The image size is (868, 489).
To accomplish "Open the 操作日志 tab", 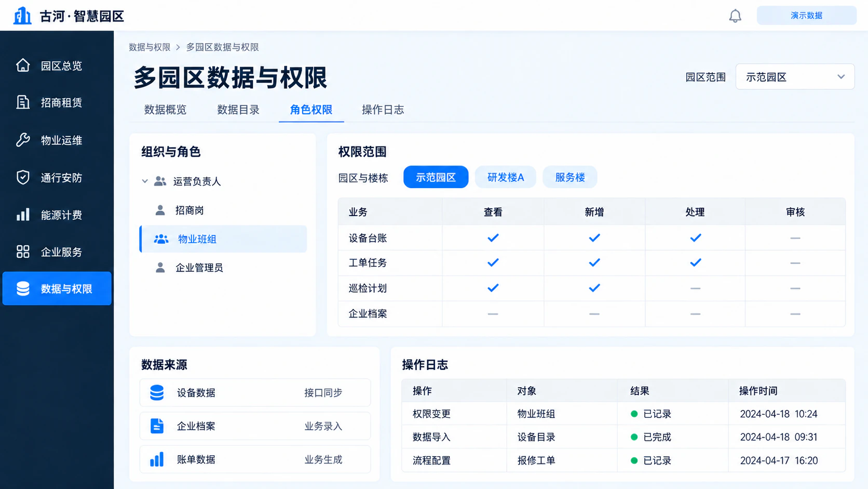I will 383,110.
